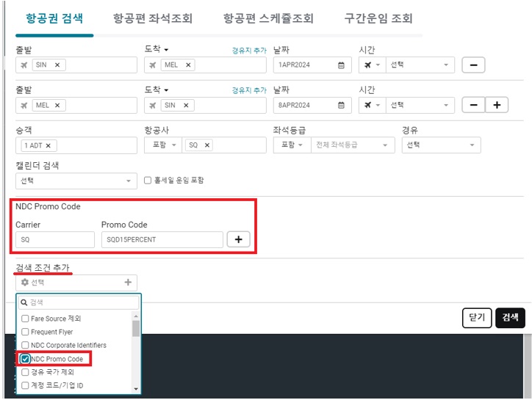Toggle the 홀세일 운임 포함 checkbox
532x400 pixels.
pyautogui.click(x=148, y=180)
